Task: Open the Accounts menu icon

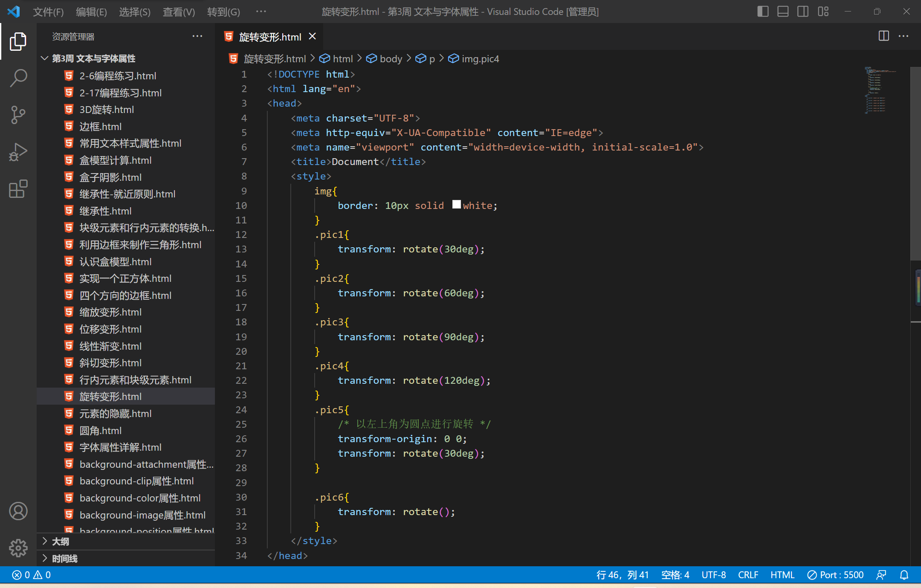Action: tap(18, 511)
